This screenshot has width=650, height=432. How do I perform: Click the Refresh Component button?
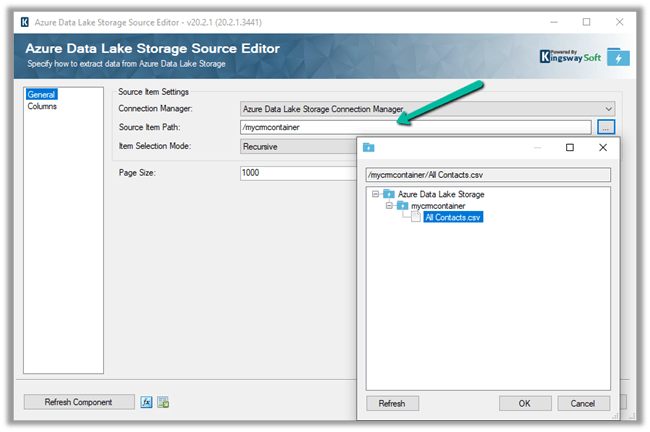click(79, 402)
